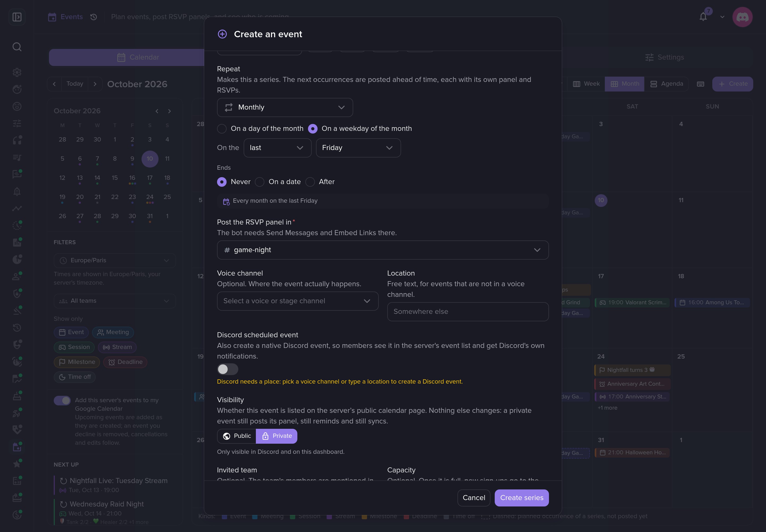This screenshot has height=532, width=766.
Task: Go to next month arrow beside Today
Action: [x=95, y=84]
